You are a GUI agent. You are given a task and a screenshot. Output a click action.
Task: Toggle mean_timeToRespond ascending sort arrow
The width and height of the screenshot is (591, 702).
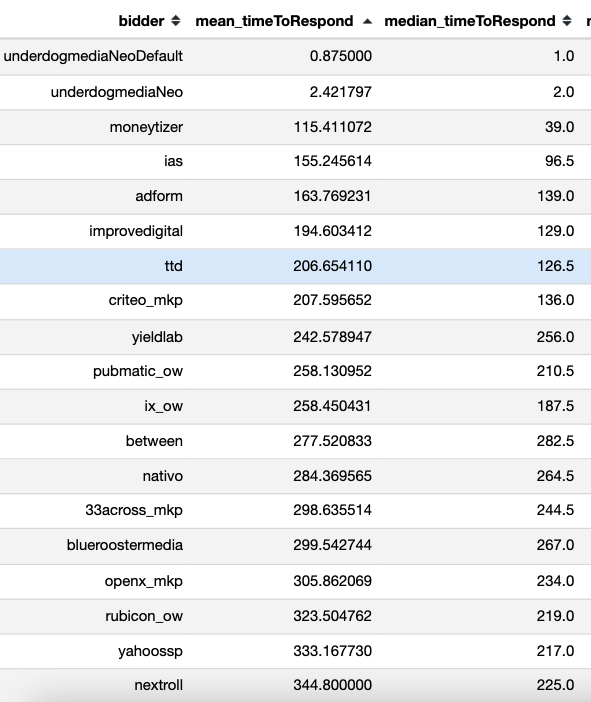tap(367, 21)
